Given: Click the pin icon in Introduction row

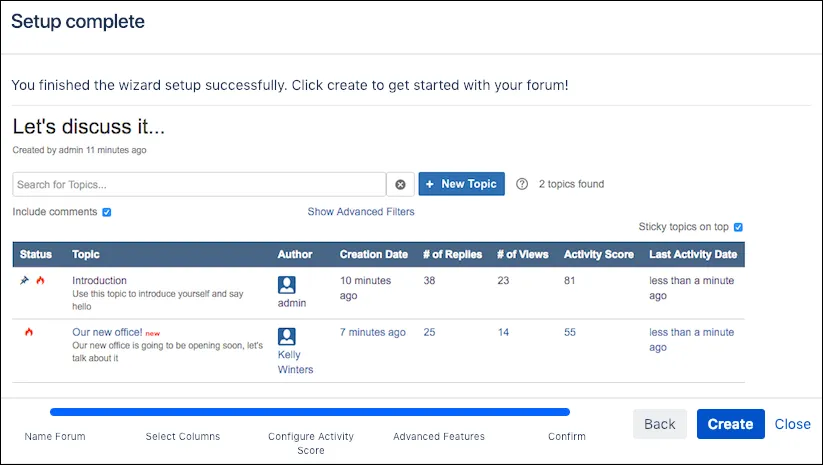Looking at the screenshot, I should coord(24,280).
